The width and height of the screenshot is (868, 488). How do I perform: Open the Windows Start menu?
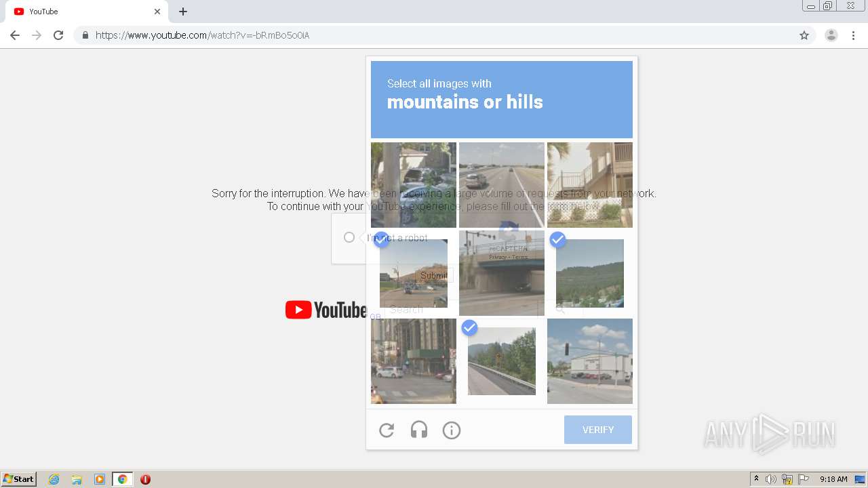point(19,479)
